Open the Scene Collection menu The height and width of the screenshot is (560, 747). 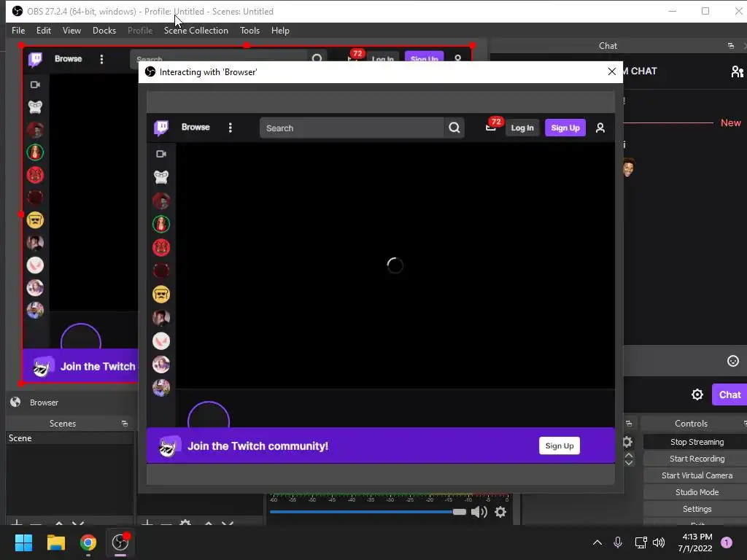tap(196, 31)
